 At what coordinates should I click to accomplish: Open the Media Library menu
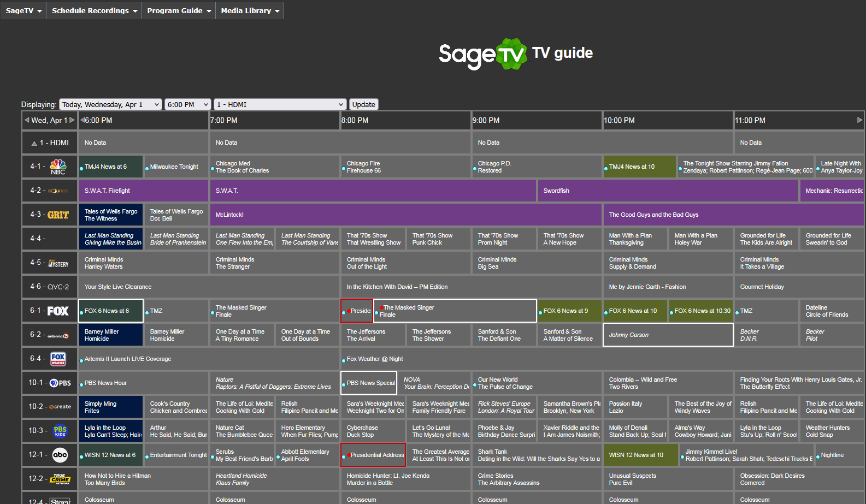point(250,10)
